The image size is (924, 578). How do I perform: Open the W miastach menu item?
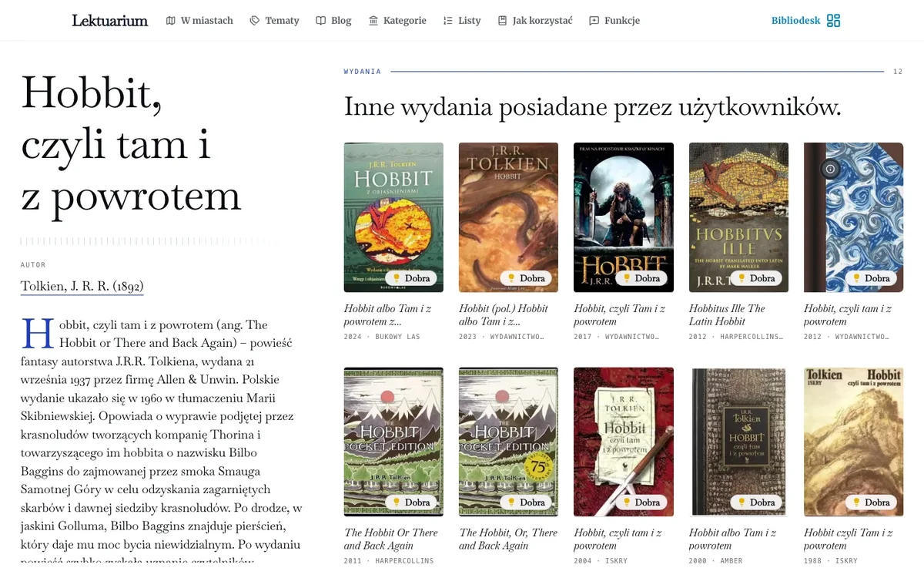[207, 21]
